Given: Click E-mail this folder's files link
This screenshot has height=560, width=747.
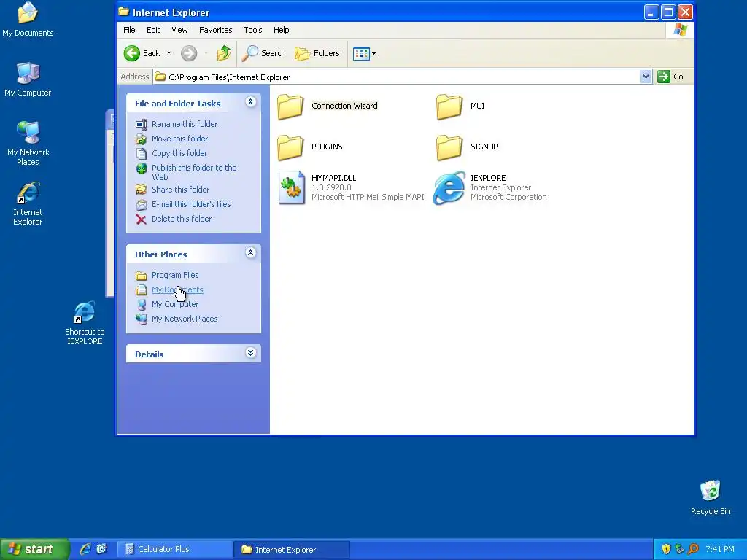Looking at the screenshot, I should pos(191,204).
